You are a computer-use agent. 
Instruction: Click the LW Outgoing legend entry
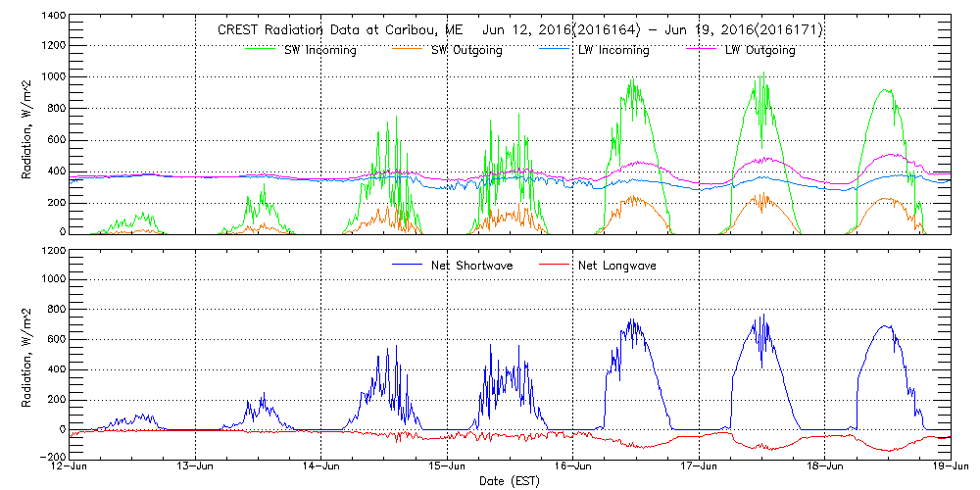[759, 51]
